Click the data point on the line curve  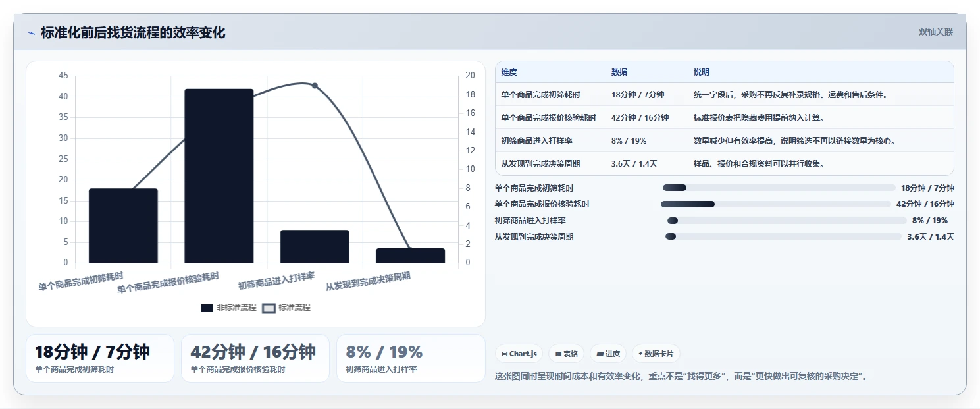[315, 86]
